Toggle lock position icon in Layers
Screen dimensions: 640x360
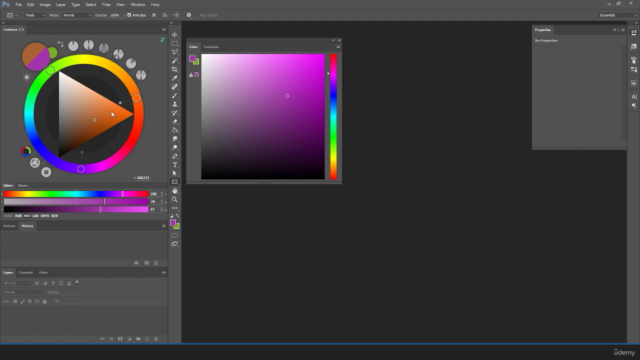30,301
